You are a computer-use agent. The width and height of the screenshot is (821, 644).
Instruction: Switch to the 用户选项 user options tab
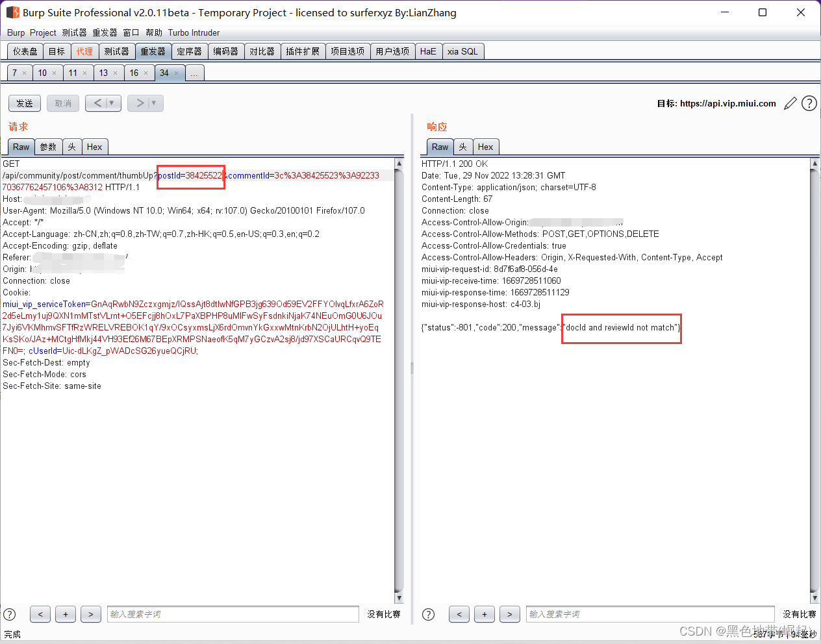393,51
